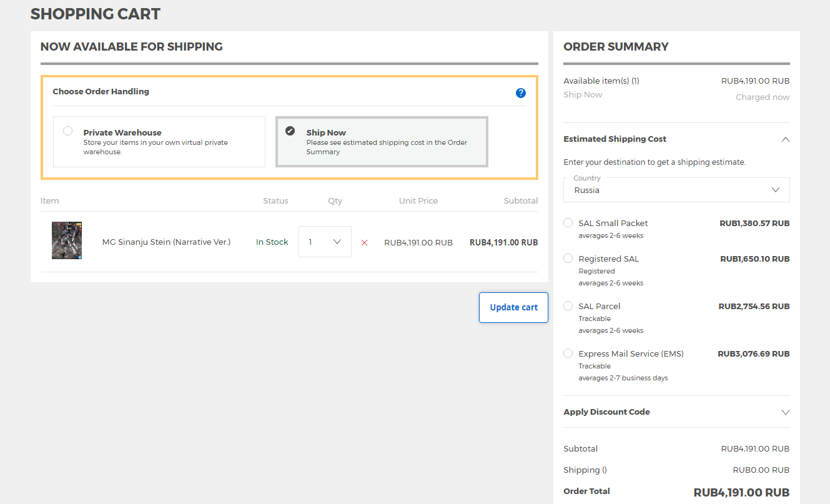Remove item using the red X icon

[364, 242]
